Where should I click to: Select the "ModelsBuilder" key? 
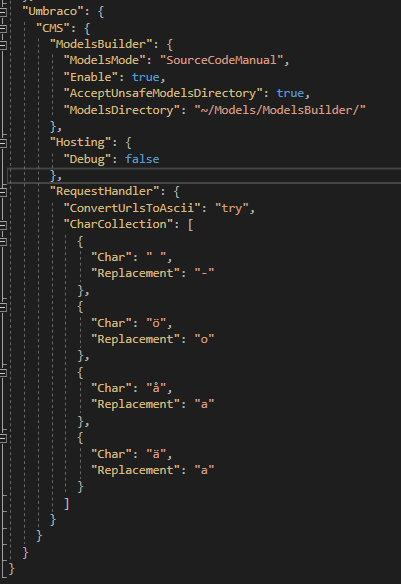pos(101,44)
